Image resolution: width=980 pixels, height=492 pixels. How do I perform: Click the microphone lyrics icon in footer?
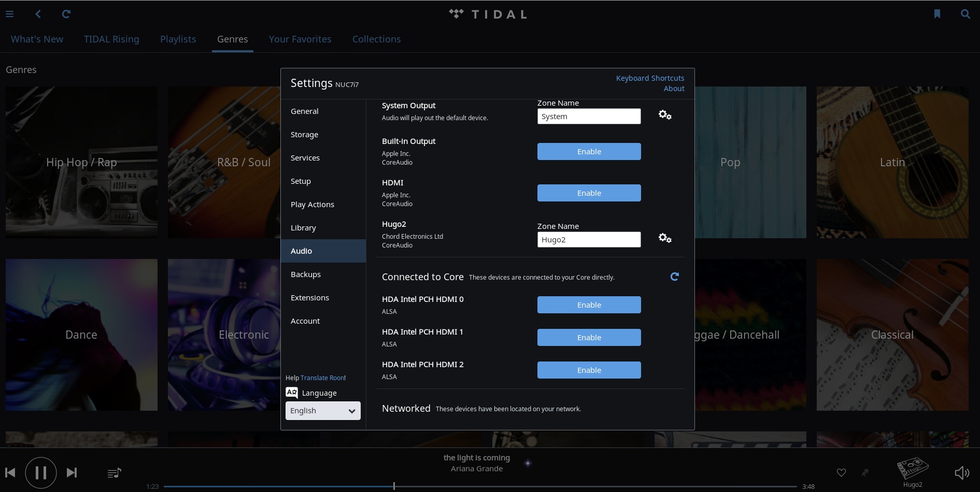(865, 472)
